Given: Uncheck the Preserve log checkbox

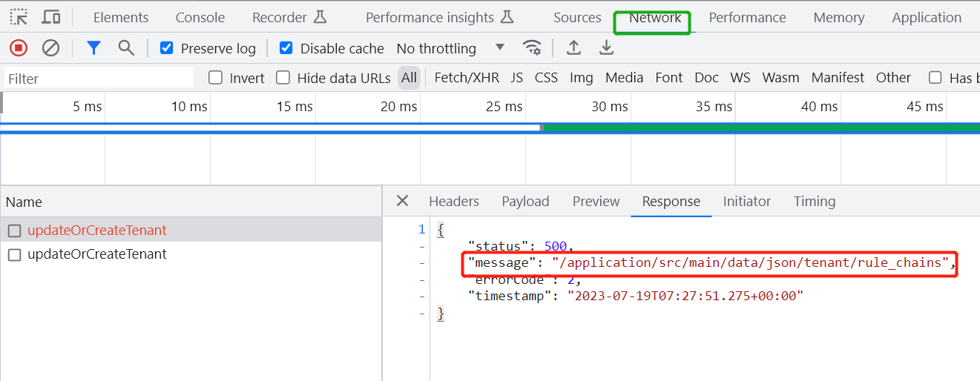Looking at the screenshot, I should pos(167,48).
